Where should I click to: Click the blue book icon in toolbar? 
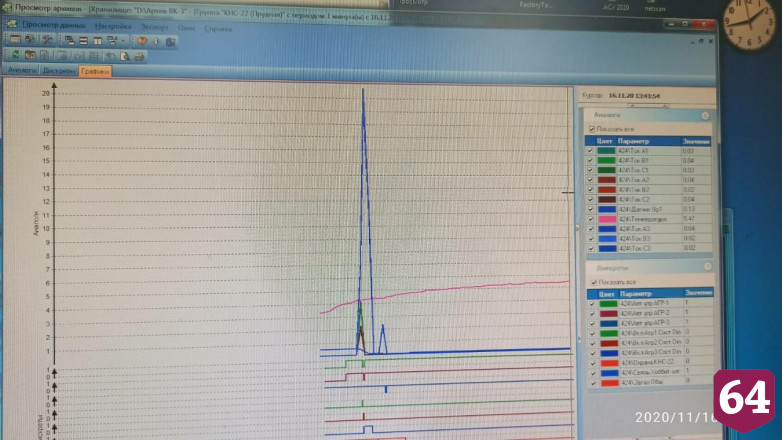171,42
